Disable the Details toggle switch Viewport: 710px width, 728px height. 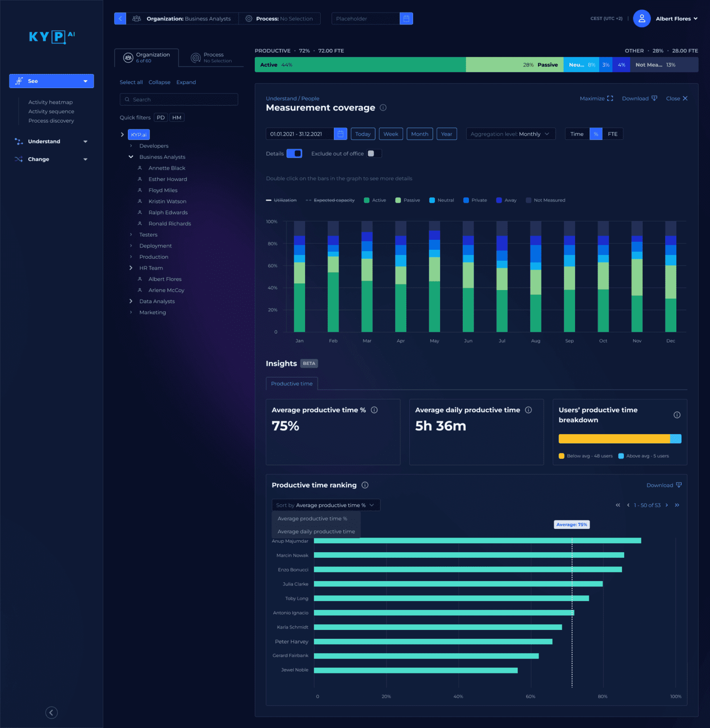(294, 153)
